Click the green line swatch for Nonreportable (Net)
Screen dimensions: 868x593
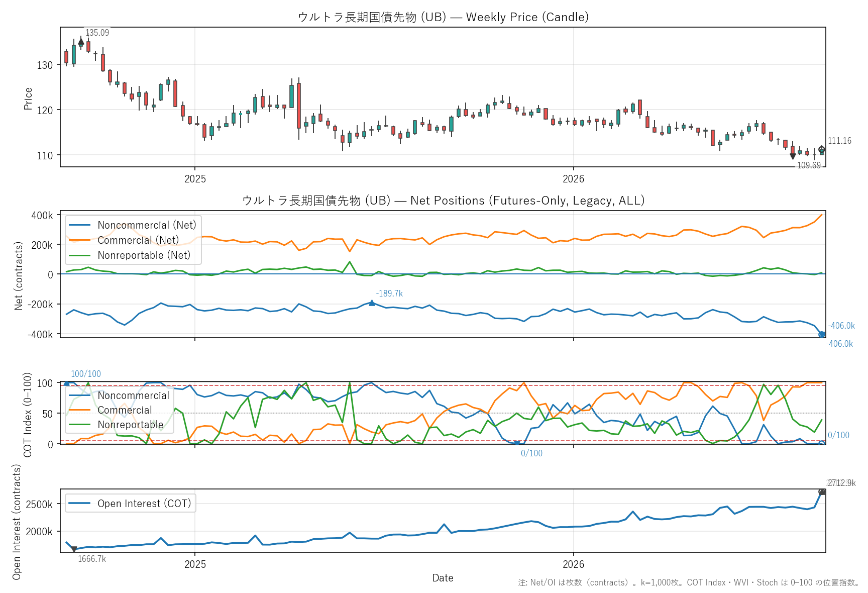click(x=80, y=255)
